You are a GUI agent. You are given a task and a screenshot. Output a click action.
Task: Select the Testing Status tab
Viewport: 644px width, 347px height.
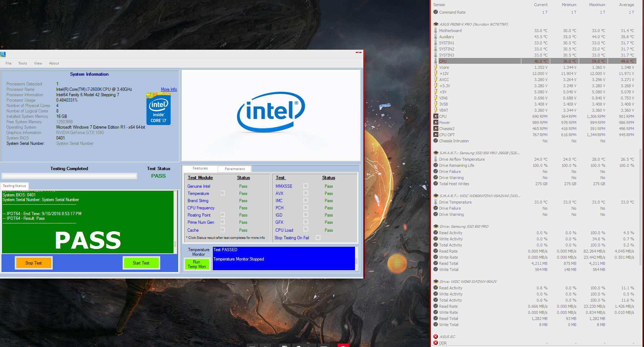point(14,186)
